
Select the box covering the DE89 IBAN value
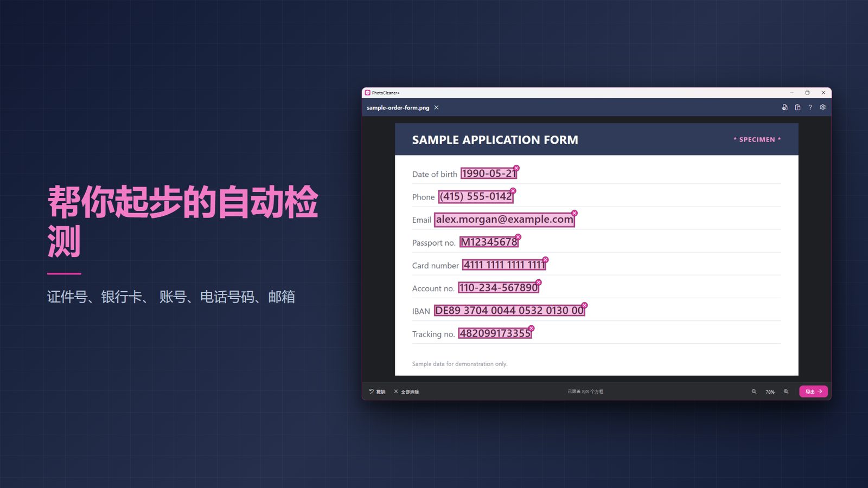(509, 311)
